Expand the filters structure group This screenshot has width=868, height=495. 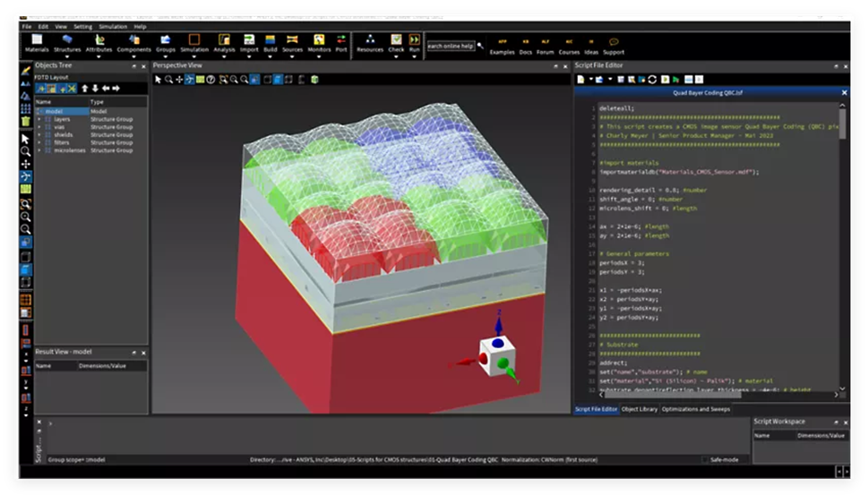click(39, 142)
